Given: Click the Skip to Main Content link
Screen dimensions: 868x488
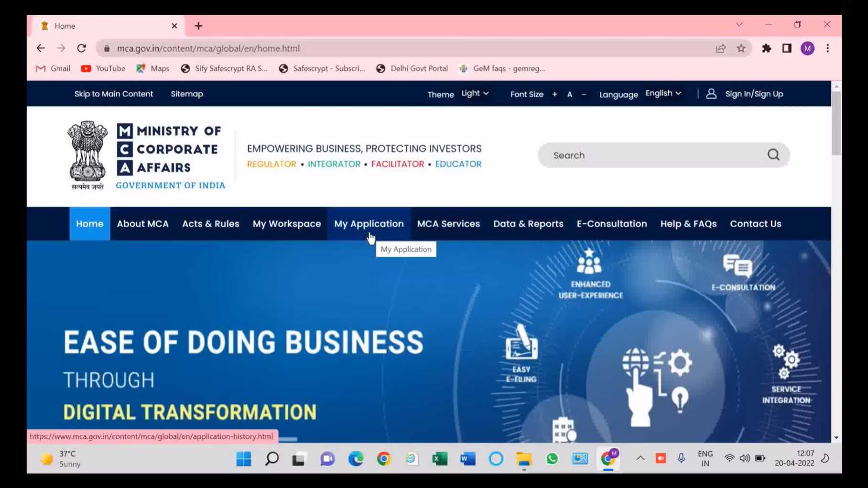Looking at the screenshot, I should (114, 94).
